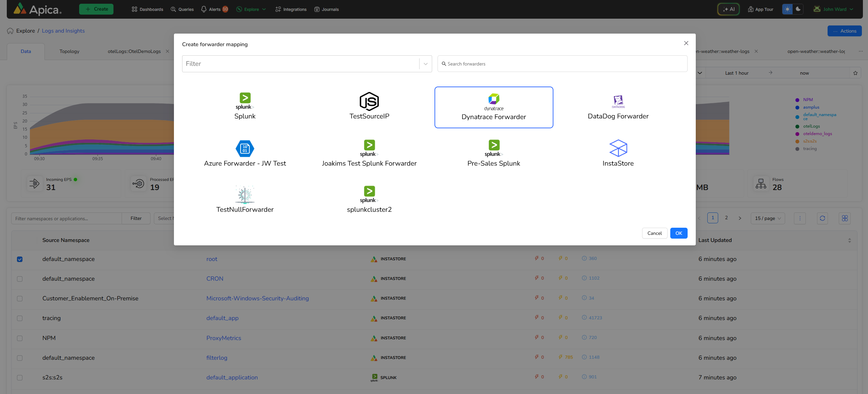Switch to dark mode toggle
This screenshot has width=868, height=394.
798,9
